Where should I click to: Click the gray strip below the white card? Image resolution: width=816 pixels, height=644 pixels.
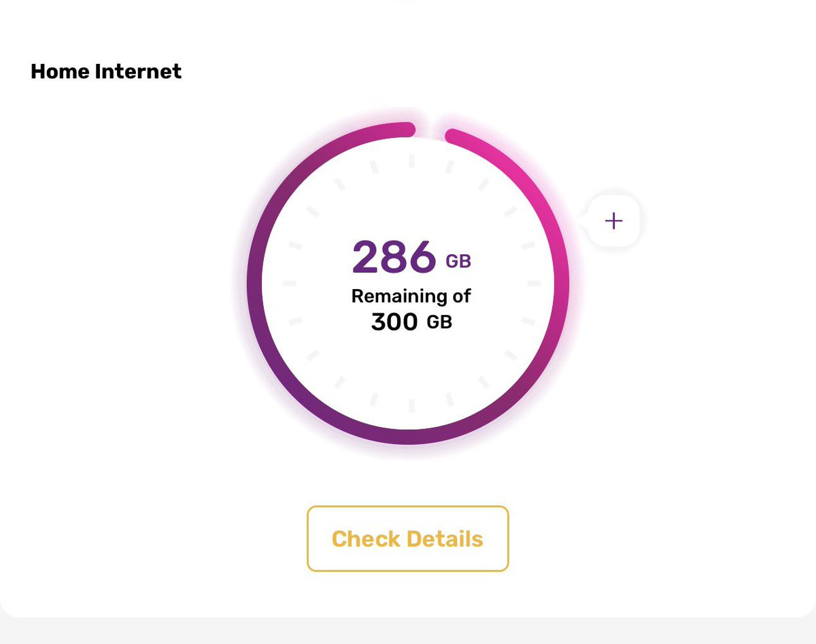pyautogui.click(x=408, y=632)
